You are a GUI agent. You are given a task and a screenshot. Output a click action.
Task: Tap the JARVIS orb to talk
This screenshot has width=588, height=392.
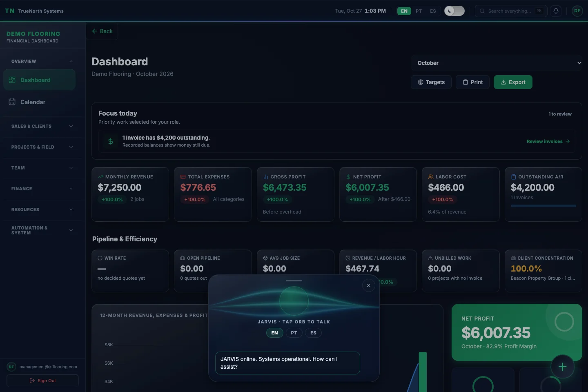point(294,301)
